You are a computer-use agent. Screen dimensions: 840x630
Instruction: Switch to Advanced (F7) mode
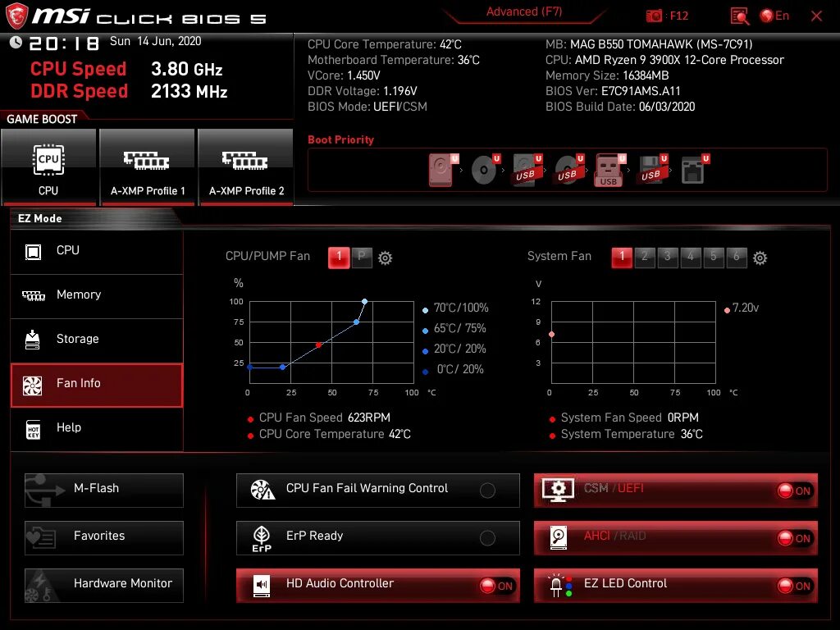[x=524, y=11]
